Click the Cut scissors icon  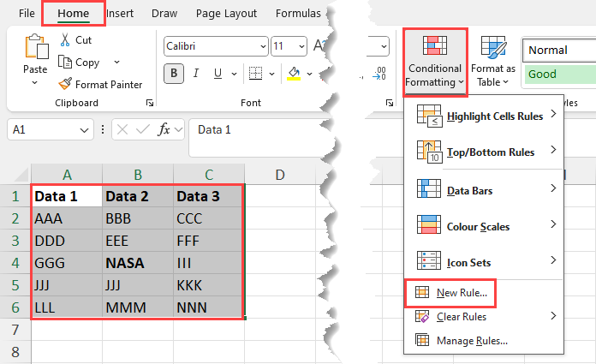pos(65,39)
